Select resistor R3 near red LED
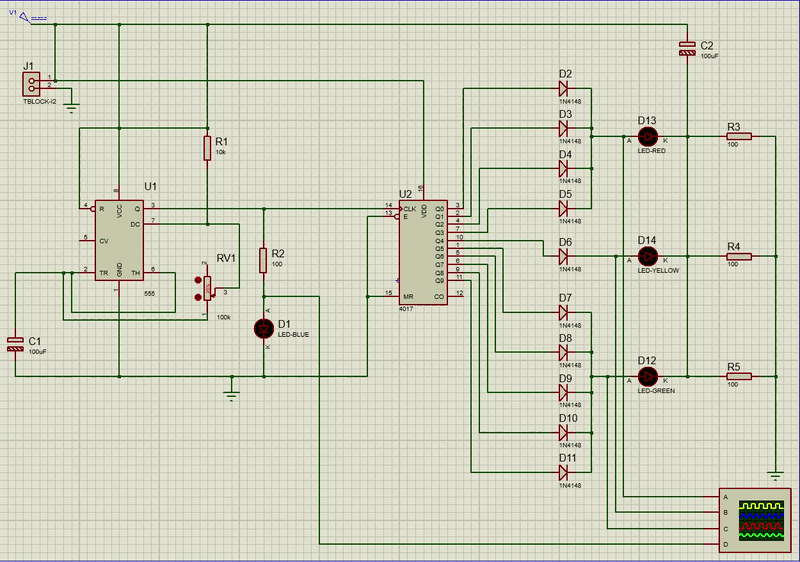The image size is (800, 562). coord(739,136)
